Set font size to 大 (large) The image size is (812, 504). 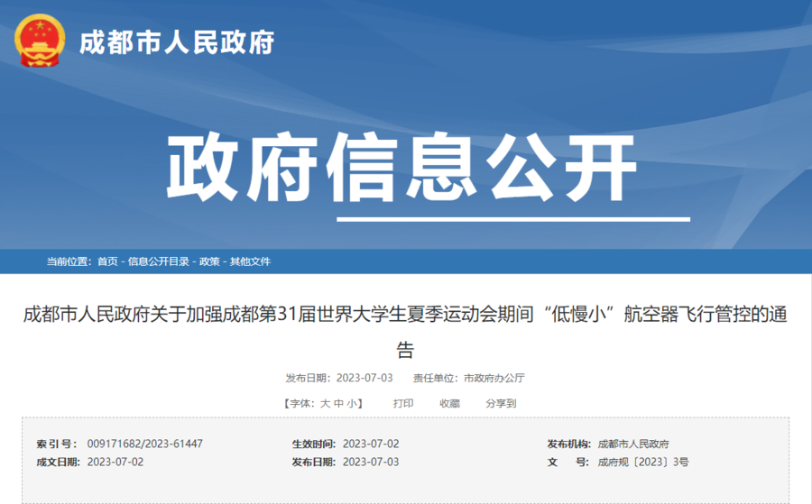326,404
